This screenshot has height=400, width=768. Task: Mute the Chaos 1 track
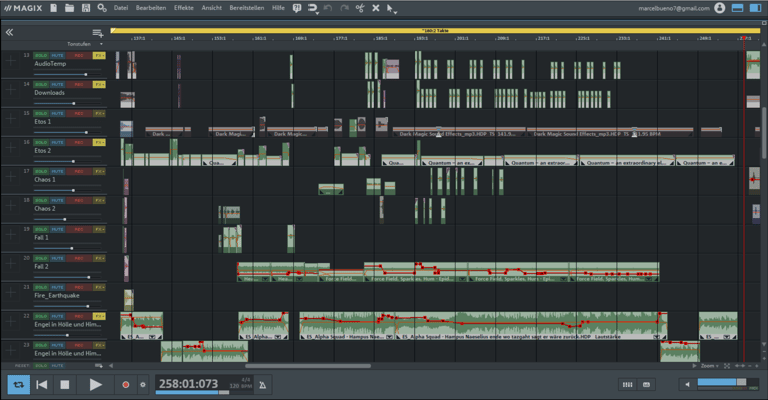[57, 171]
